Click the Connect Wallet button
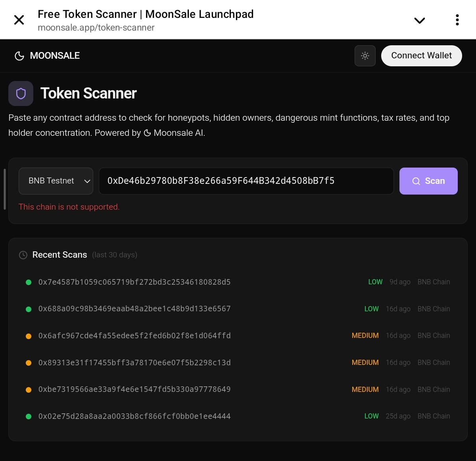Image resolution: width=476 pixels, height=461 pixels. point(422,56)
